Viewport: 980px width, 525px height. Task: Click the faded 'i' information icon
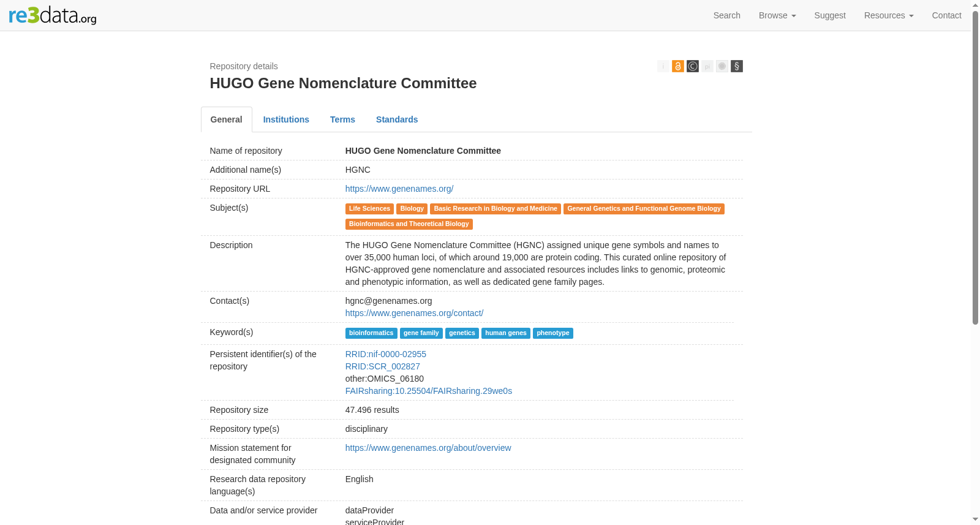click(x=663, y=66)
